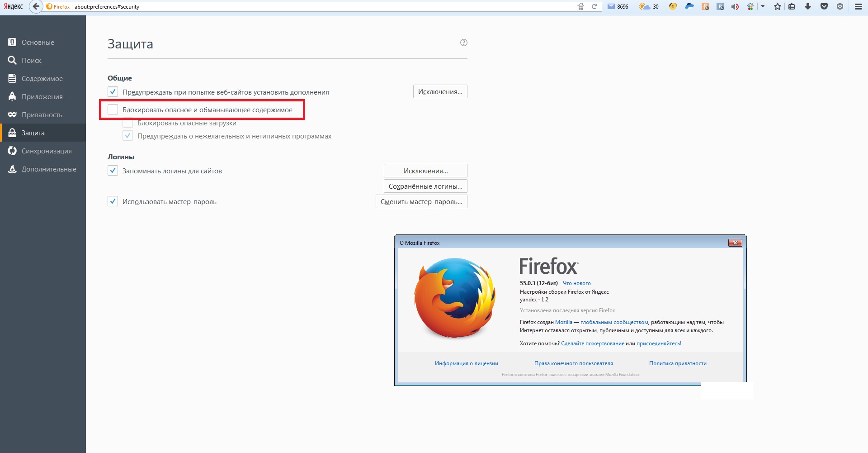The width and height of the screenshot is (868, 453).
Task: Toggle Использовать мастер-пароль checkbox
Action: tap(113, 201)
